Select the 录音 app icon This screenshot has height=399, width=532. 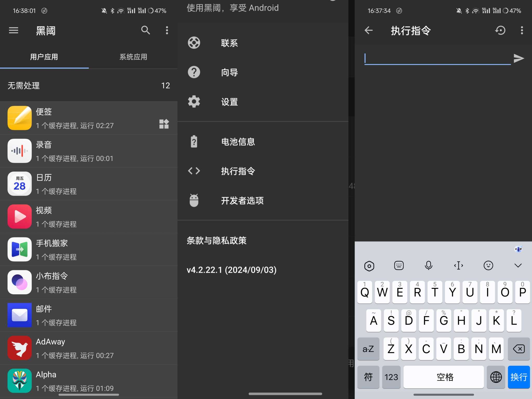(20, 151)
